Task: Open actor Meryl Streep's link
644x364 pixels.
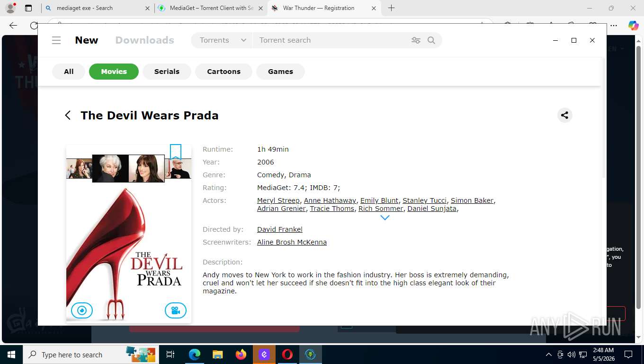Action: click(x=278, y=200)
